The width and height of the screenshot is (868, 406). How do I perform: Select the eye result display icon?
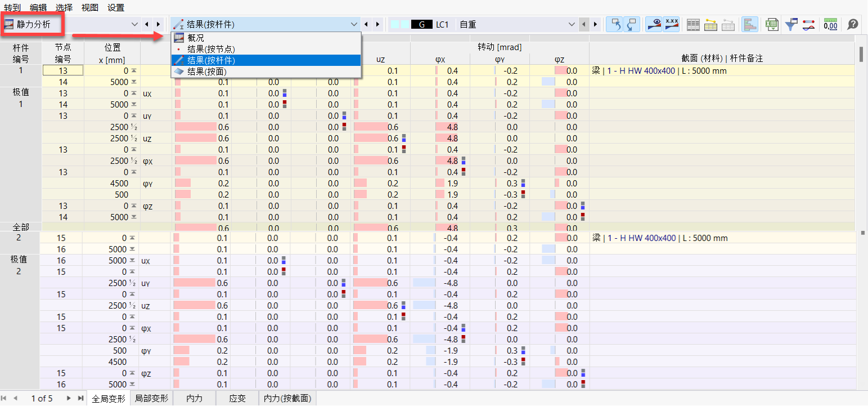653,24
